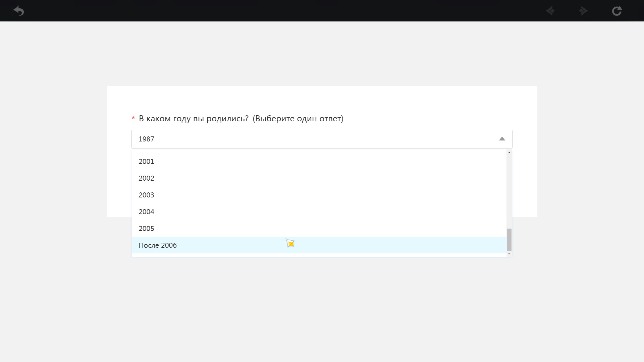The width and height of the screenshot is (644, 362).
Task: Pick the 2003 option
Action: (147, 195)
